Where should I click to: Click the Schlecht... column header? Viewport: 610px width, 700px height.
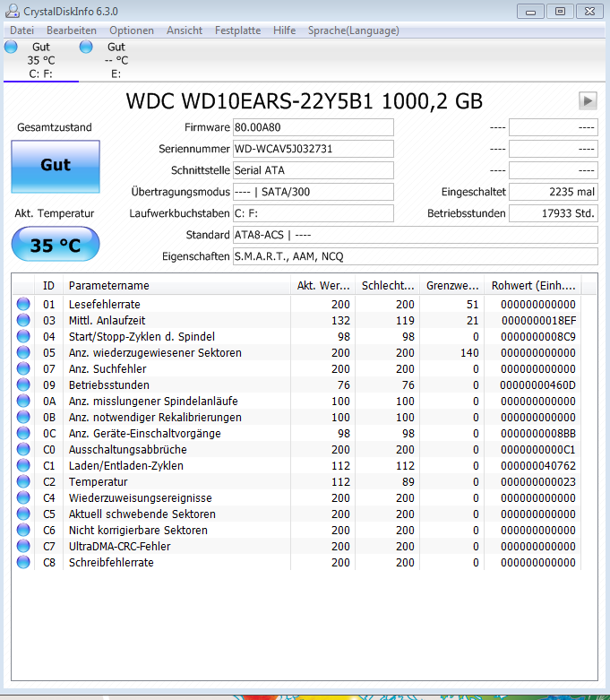(387, 286)
